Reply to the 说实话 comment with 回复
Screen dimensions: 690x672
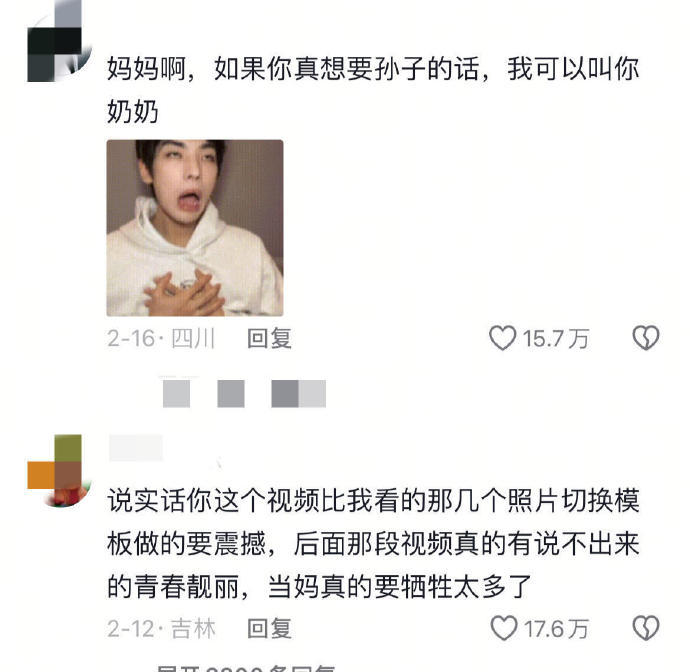pos(269,628)
